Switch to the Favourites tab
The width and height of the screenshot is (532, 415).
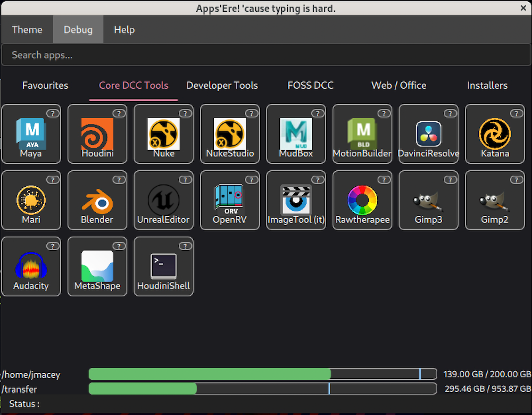pyautogui.click(x=45, y=86)
